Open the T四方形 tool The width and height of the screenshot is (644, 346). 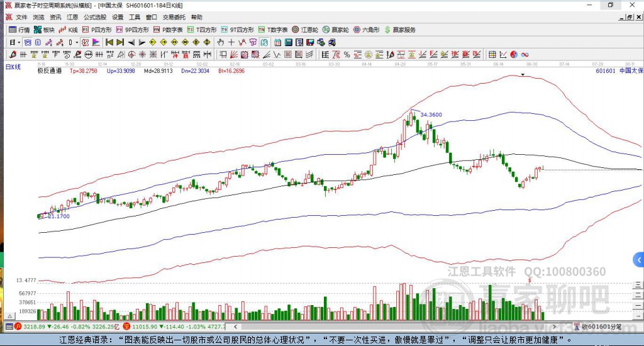tap(202, 30)
